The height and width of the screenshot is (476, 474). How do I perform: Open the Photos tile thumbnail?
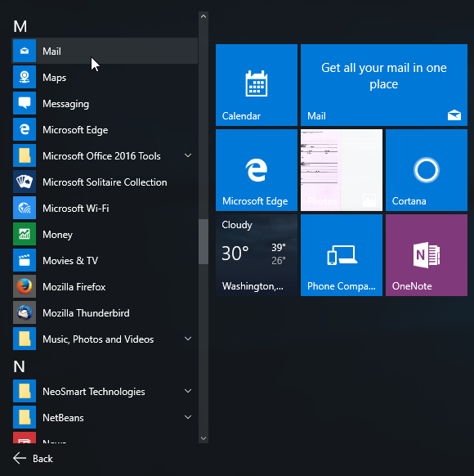click(x=342, y=170)
